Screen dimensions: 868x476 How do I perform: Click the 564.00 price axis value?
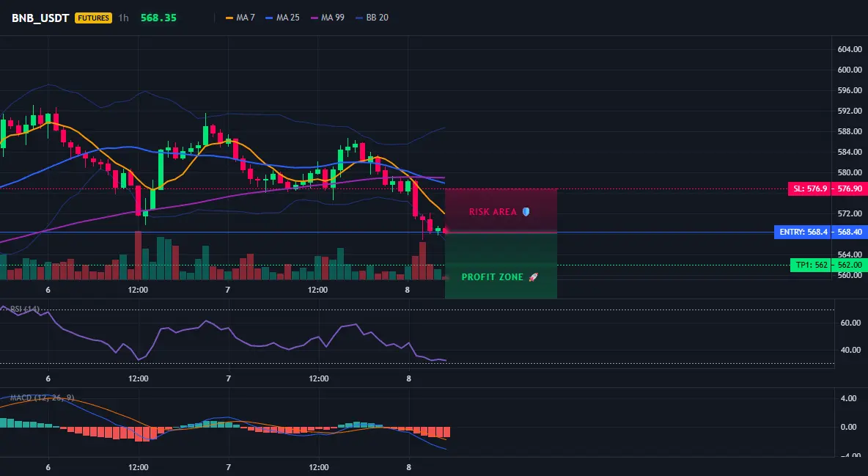850,255
